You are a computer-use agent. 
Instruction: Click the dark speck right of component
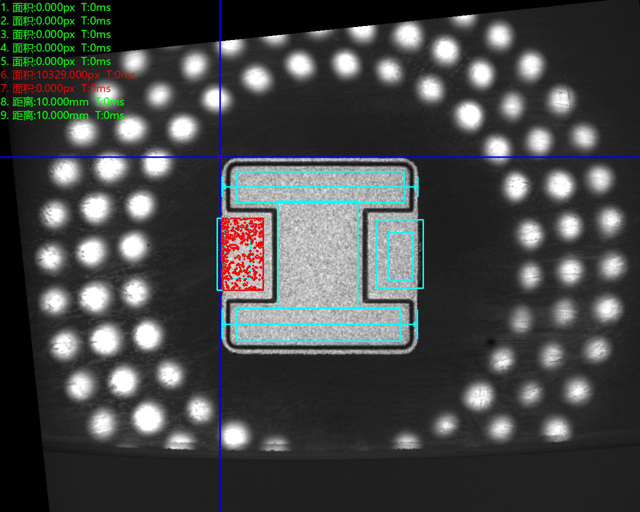point(490,343)
